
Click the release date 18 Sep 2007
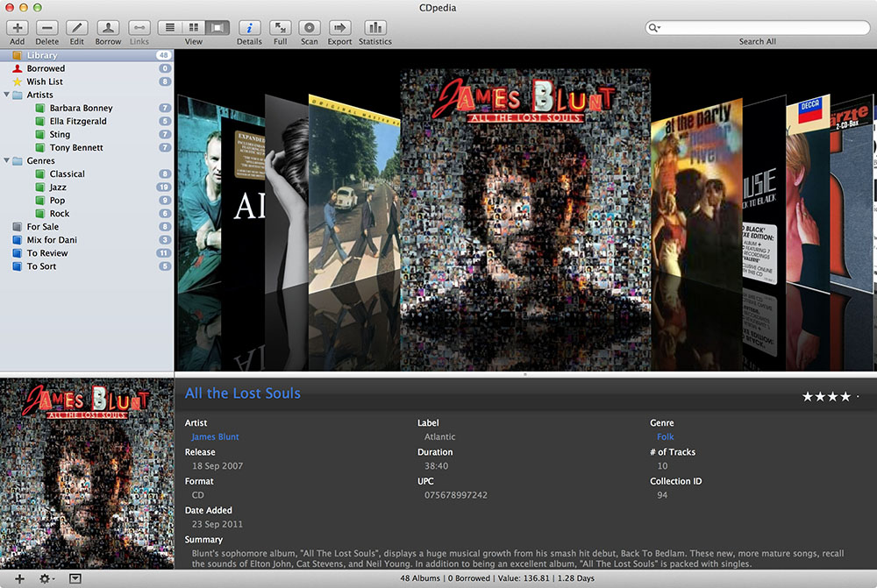[217, 466]
